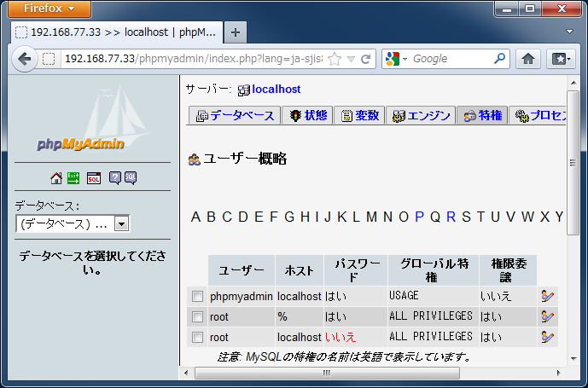Viewport: 588px width, 388px height.
Task: Filter users by letter R
Action: [x=451, y=217]
